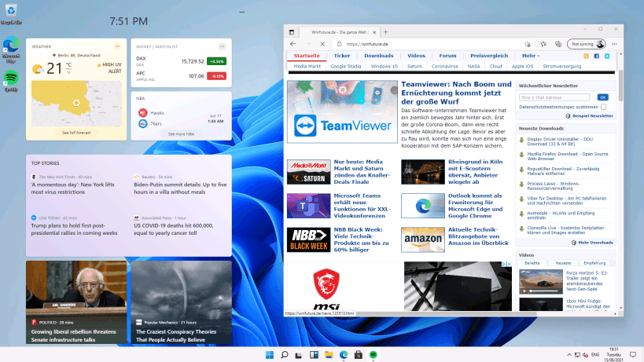Open Spotify from the taskbar
This screenshot has width=644, height=362.
[374, 356]
